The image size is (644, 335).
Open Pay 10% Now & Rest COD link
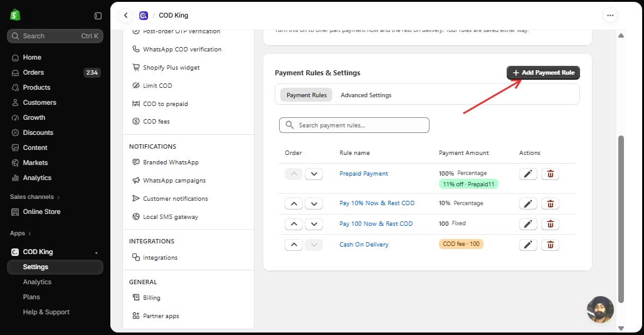pyautogui.click(x=377, y=203)
